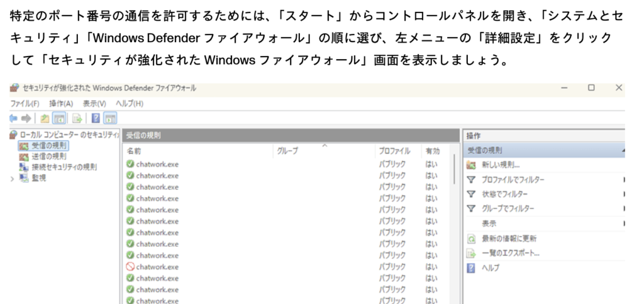Expand the 監視 tree node
The height and width of the screenshot is (304, 644).
click(x=13, y=178)
